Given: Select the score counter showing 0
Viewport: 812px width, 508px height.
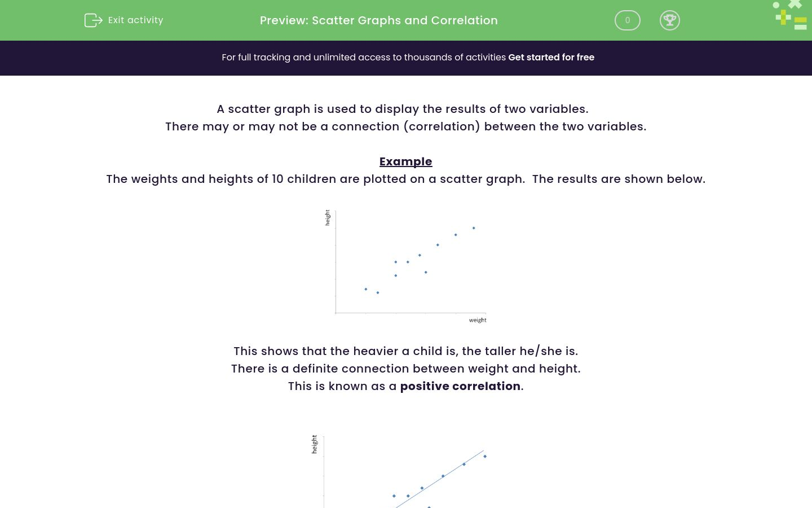Looking at the screenshot, I should (627, 20).
